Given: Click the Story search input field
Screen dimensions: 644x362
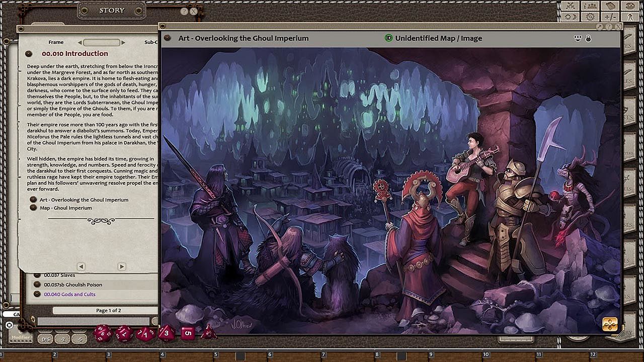Looking at the screenshot, I should click(93, 321).
